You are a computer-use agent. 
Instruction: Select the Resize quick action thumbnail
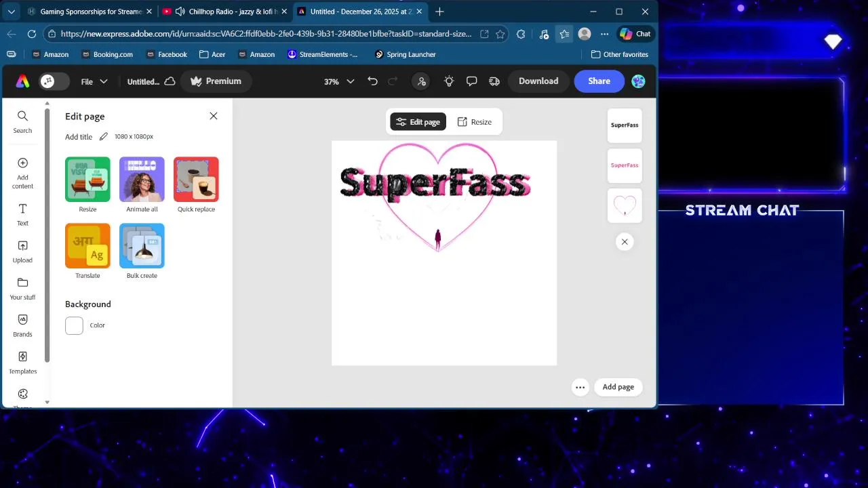tap(87, 180)
